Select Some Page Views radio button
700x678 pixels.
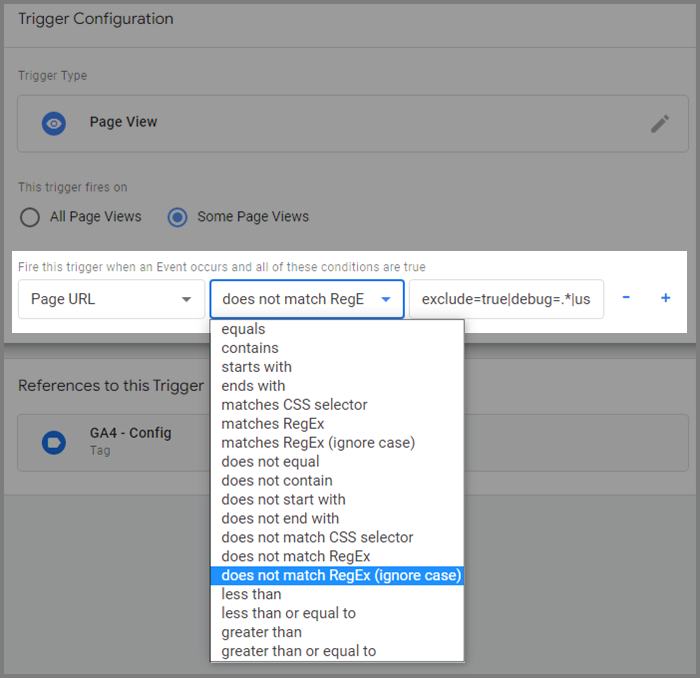[x=177, y=217]
